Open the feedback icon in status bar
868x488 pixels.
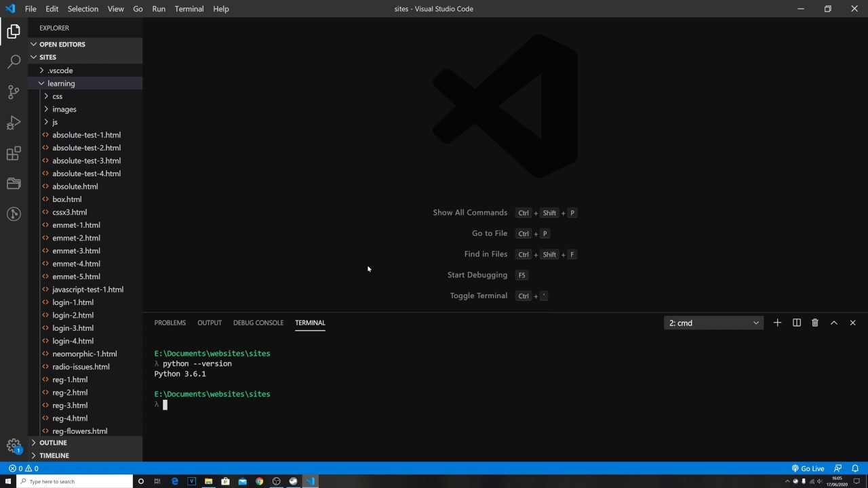837,468
